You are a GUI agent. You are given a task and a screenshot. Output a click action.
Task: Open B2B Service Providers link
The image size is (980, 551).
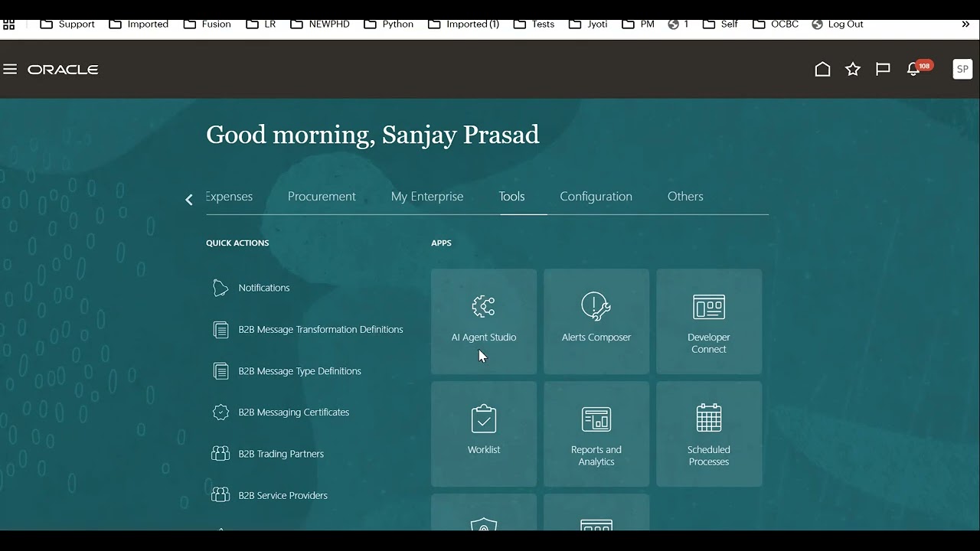(x=283, y=495)
